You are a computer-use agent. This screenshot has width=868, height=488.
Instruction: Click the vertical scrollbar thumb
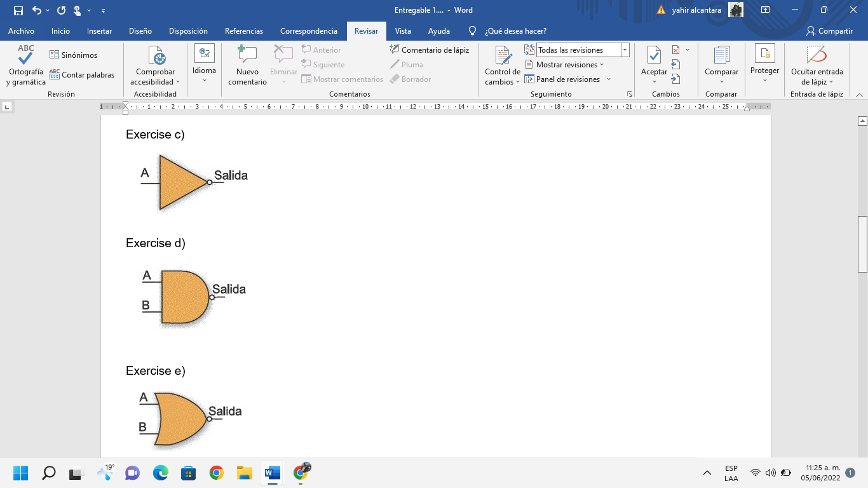point(862,244)
